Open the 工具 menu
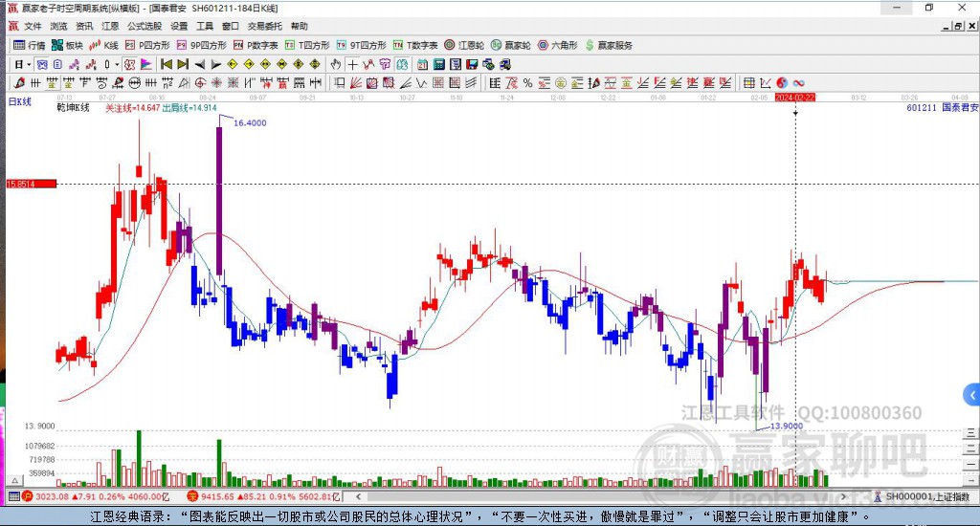The height and width of the screenshot is (526, 980). coord(205,26)
